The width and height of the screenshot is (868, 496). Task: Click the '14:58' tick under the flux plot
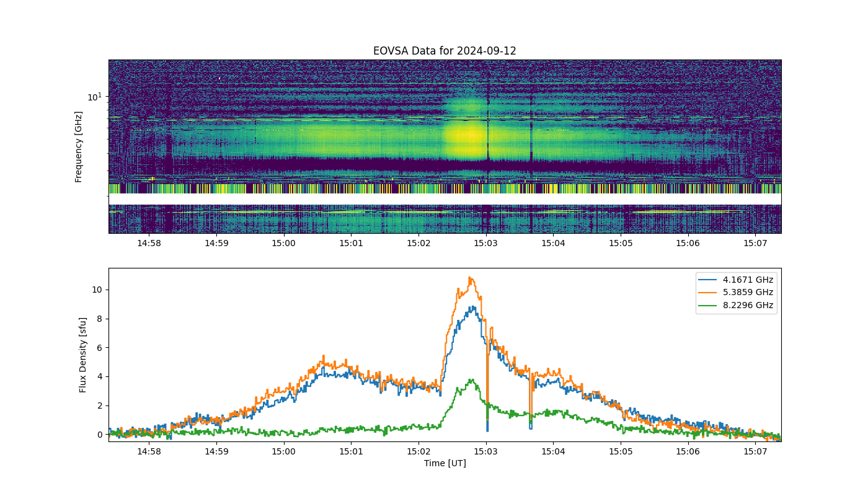pos(149,451)
